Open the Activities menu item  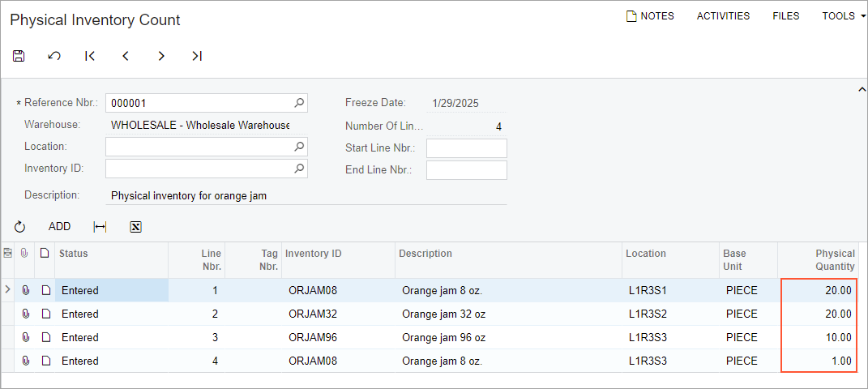click(723, 16)
